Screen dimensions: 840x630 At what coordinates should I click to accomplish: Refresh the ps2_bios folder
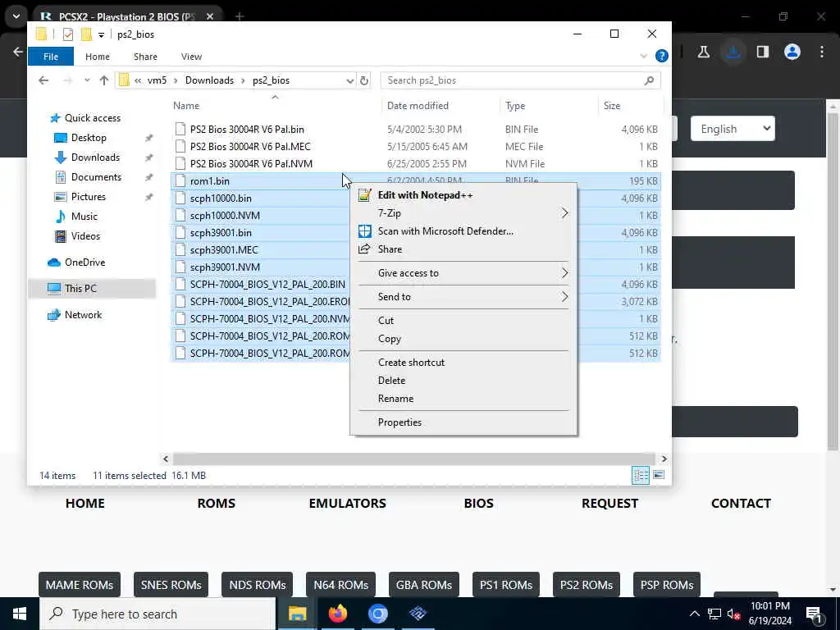tap(364, 80)
